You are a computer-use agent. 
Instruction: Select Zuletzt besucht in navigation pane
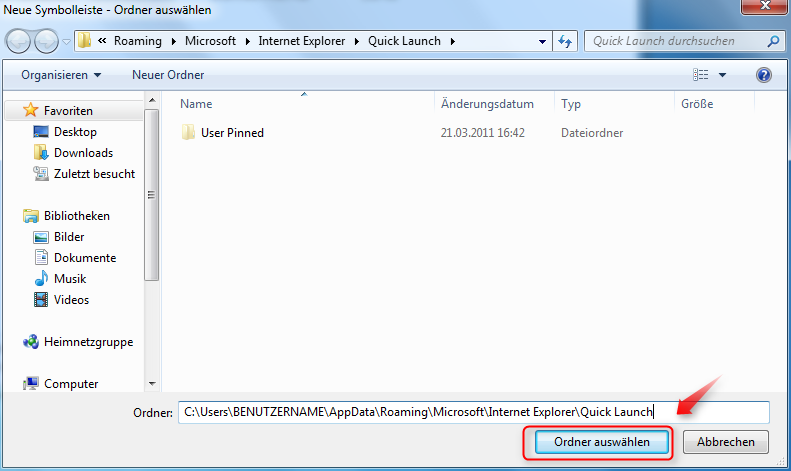coord(94,174)
